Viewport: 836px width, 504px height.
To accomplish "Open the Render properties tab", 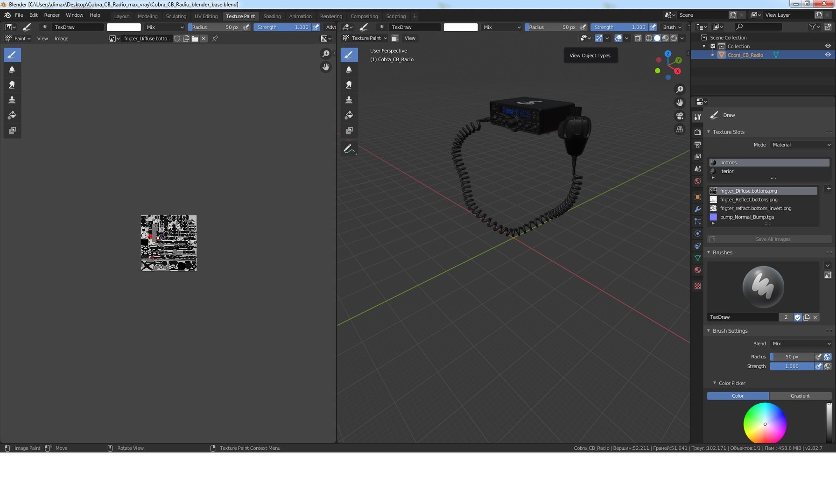I will pyautogui.click(x=697, y=132).
